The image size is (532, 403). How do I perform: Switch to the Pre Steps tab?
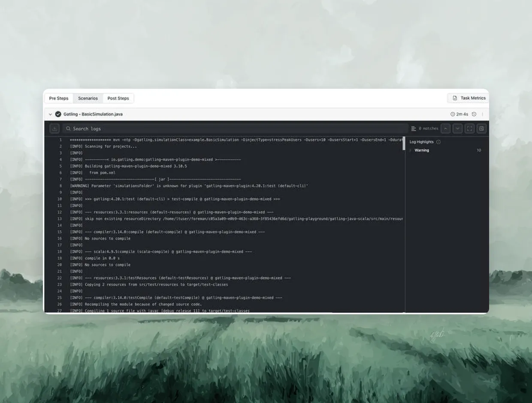coord(59,98)
